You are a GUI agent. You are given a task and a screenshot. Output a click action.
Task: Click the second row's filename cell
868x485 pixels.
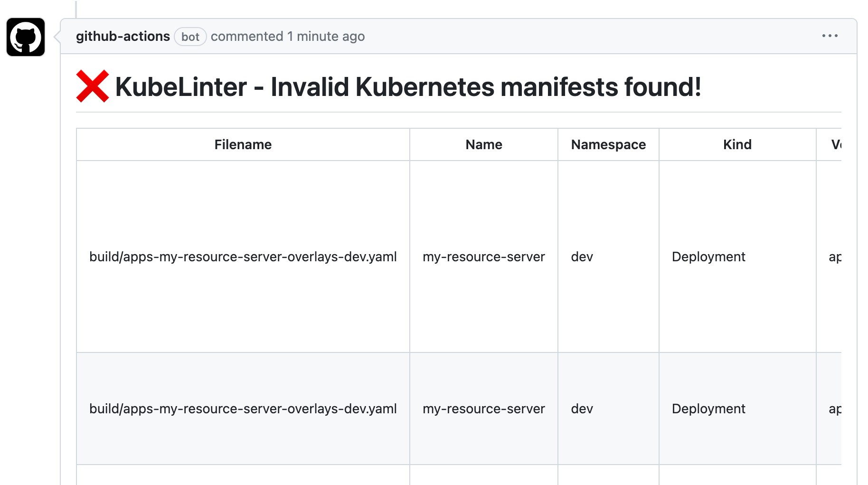pos(243,409)
